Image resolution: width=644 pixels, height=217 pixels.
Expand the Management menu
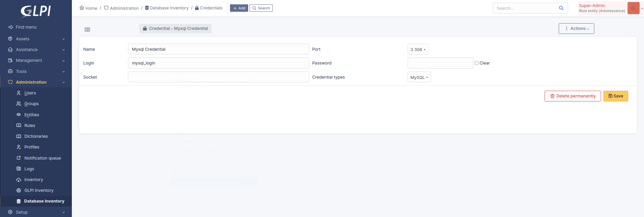point(36,60)
